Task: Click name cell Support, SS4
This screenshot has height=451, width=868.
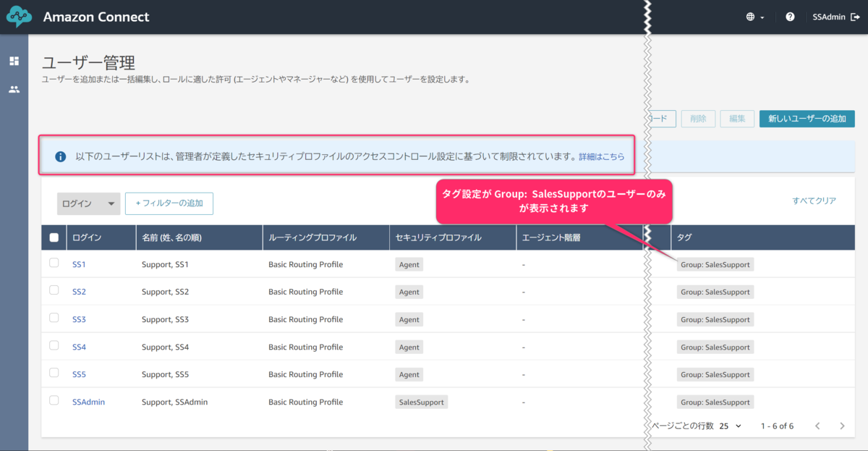Action: point(165,347)
